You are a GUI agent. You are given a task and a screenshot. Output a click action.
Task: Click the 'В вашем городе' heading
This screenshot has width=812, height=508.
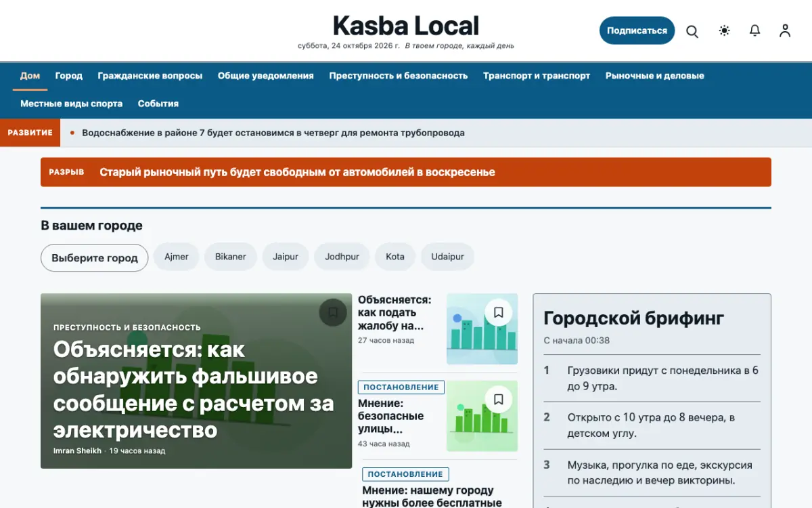tap(91, 226)
